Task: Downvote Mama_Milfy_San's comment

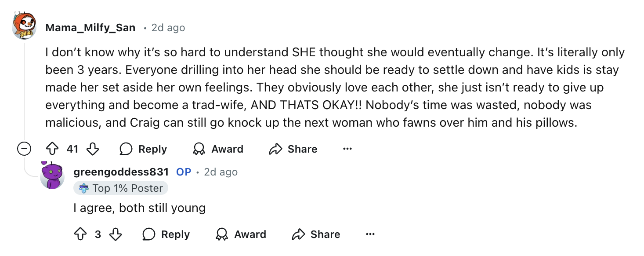Action: pos(93,149)
